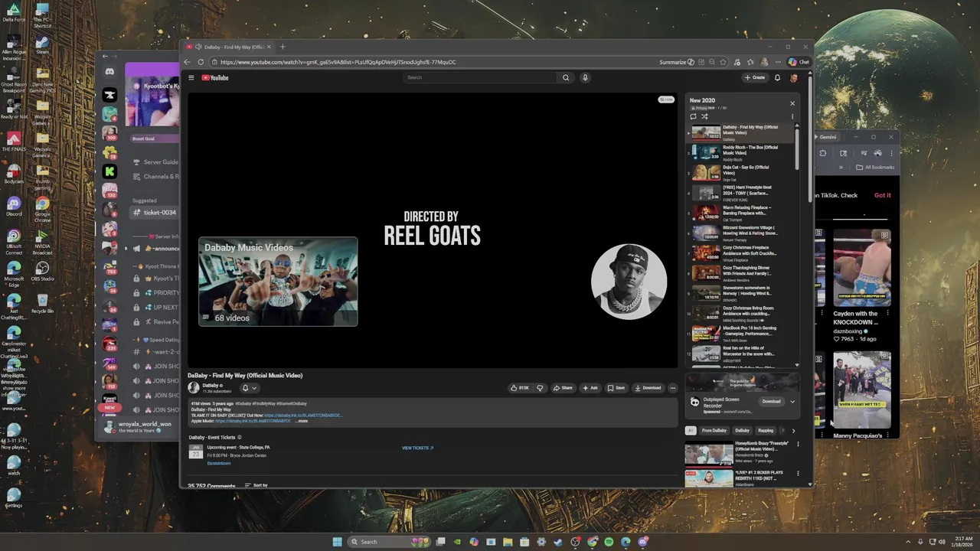
Task: Expand the announcements channel in Discord
Action: click(x=126, y=249)
